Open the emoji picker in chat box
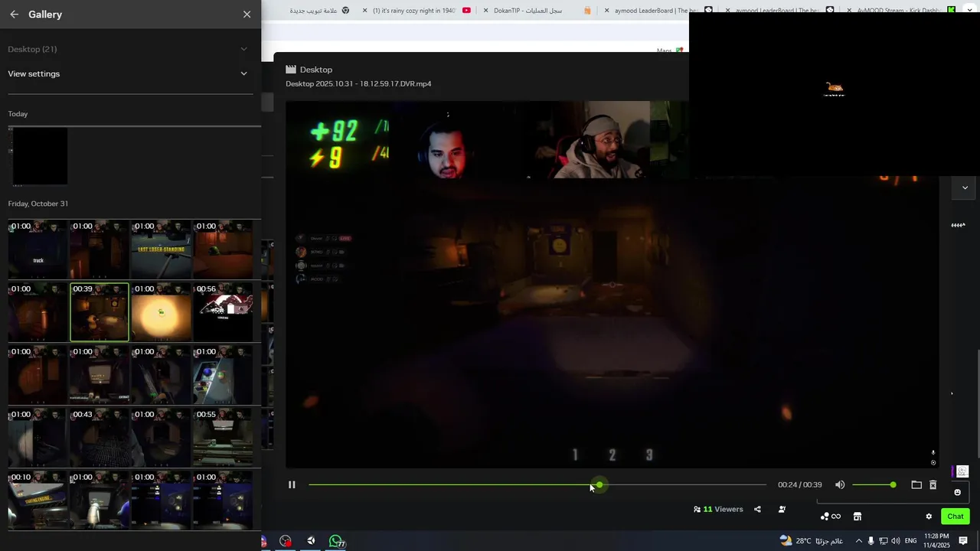Viewport: 980px width, 551px height. 957,492
